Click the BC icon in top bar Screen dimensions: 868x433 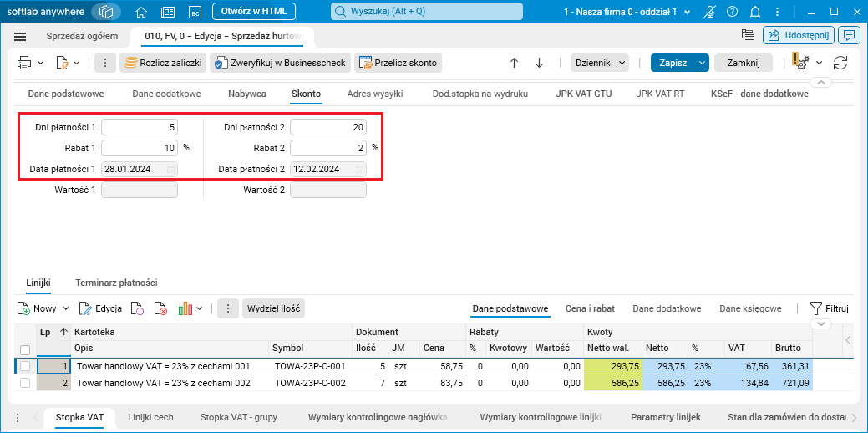[195, 12]
